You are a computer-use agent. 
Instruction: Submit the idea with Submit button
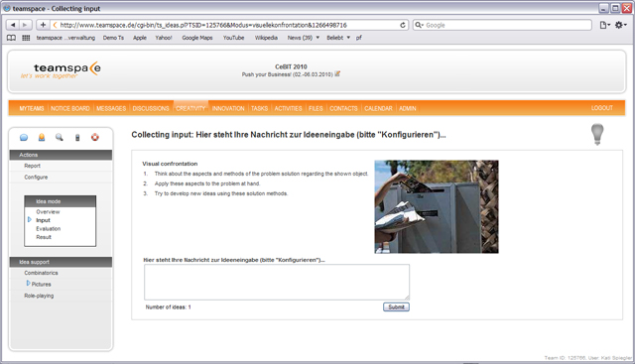(396, 306)
